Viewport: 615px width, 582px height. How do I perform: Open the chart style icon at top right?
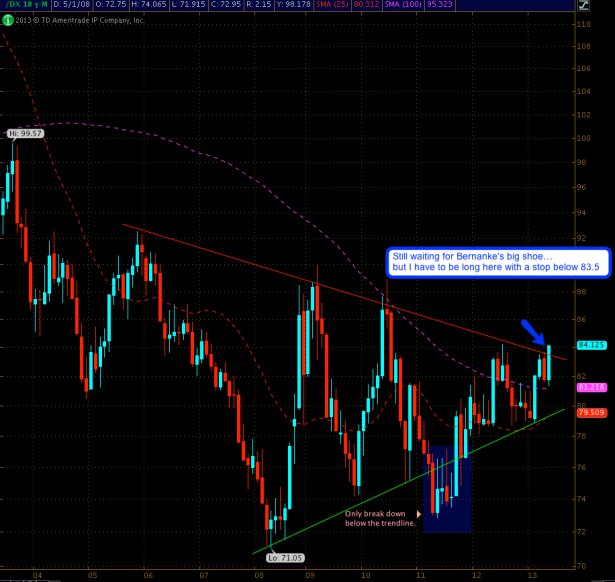(584, 5)
